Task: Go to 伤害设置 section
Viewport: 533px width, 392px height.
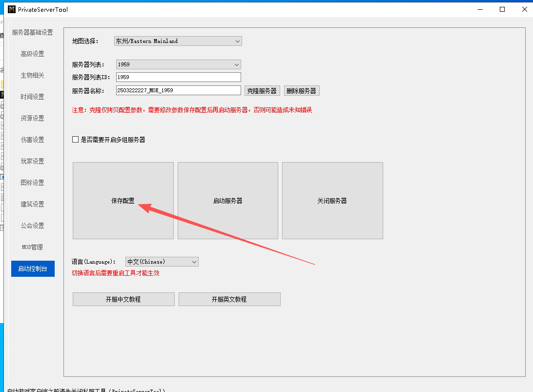Action: coord(33,140)
